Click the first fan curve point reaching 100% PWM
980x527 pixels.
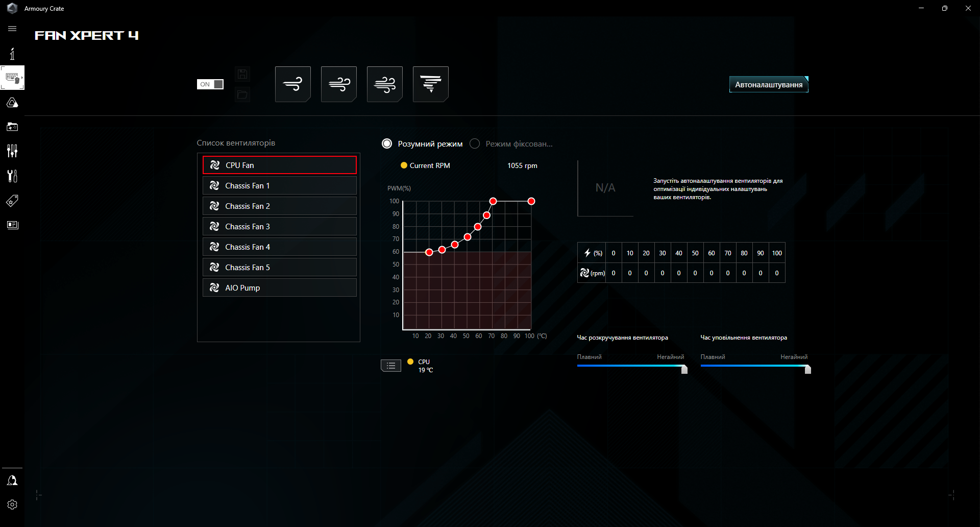pyautogui.click(x=493, y=201)
